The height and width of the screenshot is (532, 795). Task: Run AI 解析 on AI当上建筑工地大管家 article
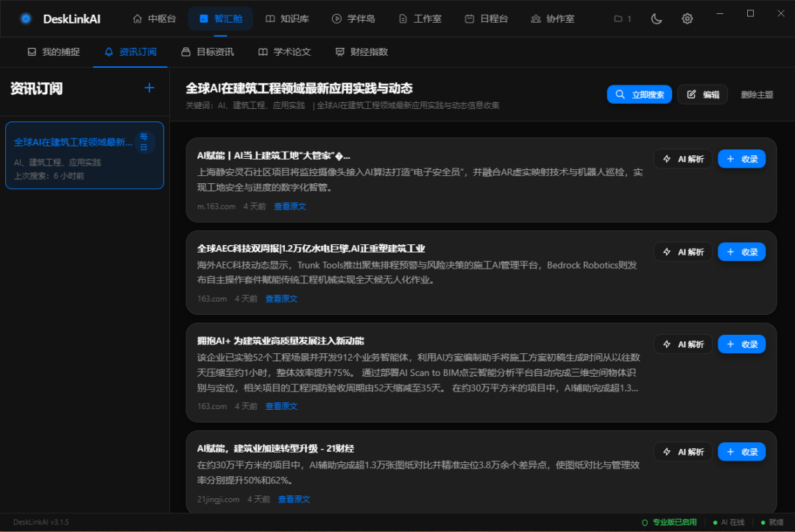coord(683,159)
